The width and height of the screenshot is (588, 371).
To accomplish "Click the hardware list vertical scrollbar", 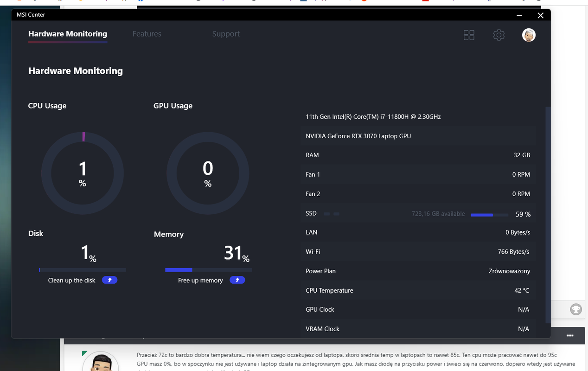I will 548,215.
